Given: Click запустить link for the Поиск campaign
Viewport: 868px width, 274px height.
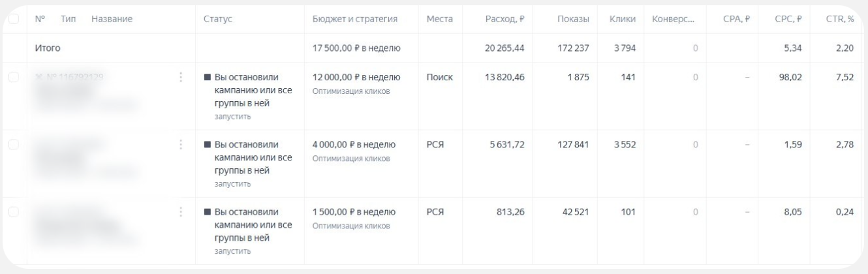Looking at the screenshot, I should pyautogui.click(x=232, y=117).
